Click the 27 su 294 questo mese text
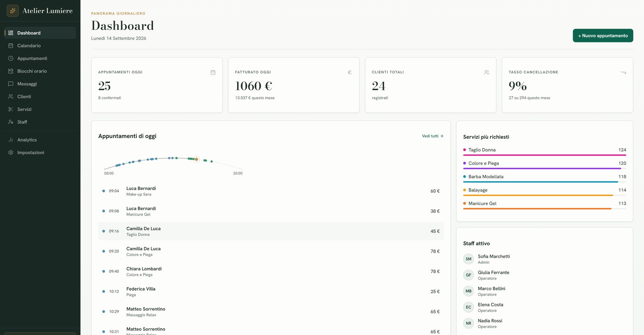 pos(529,98)
